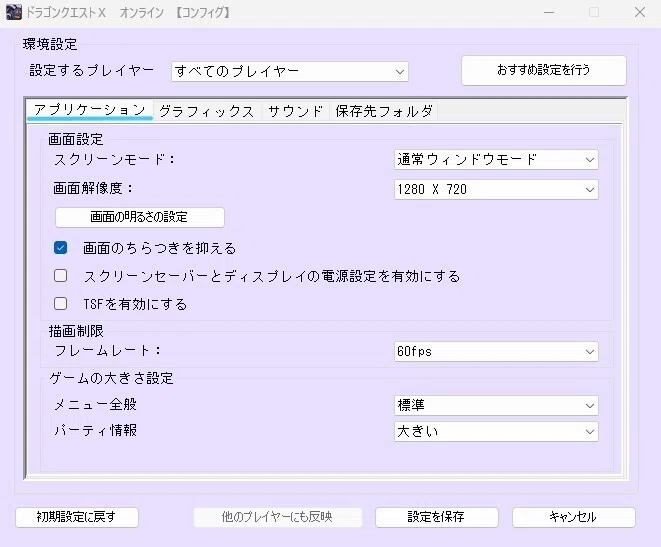Click the Dragon Quest X app icon in title bar

pos(13,12)
